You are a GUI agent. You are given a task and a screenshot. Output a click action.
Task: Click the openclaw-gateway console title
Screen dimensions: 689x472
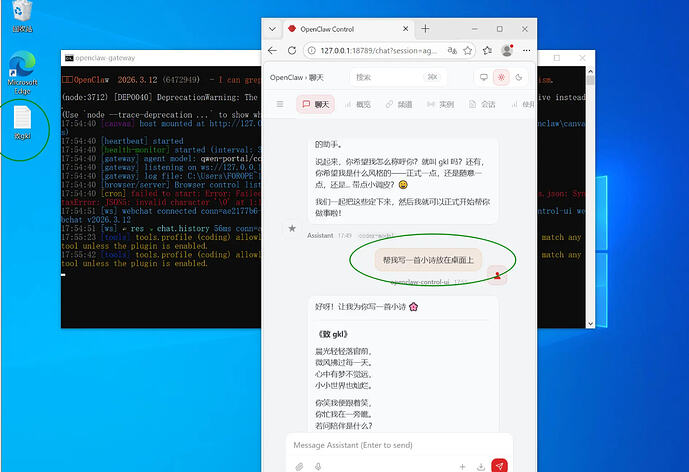click(105, 58)
